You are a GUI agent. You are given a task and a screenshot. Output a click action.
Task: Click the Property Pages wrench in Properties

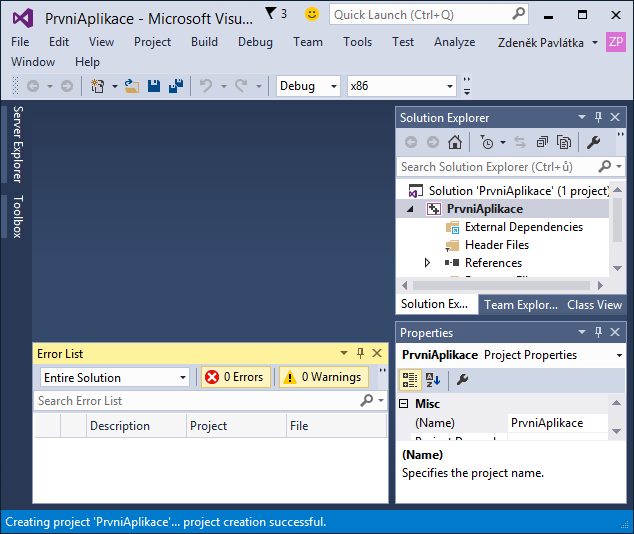click(x=462, y=379)
